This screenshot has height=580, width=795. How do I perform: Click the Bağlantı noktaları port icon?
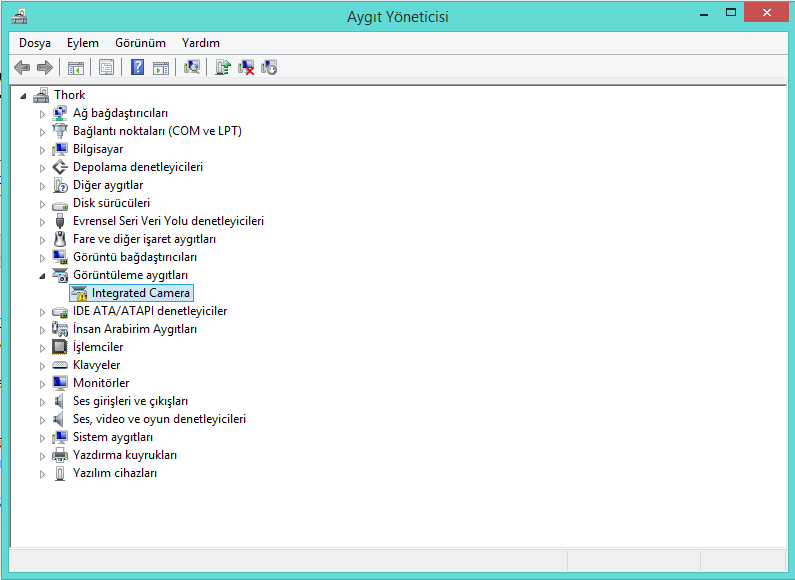coord(60,131)
